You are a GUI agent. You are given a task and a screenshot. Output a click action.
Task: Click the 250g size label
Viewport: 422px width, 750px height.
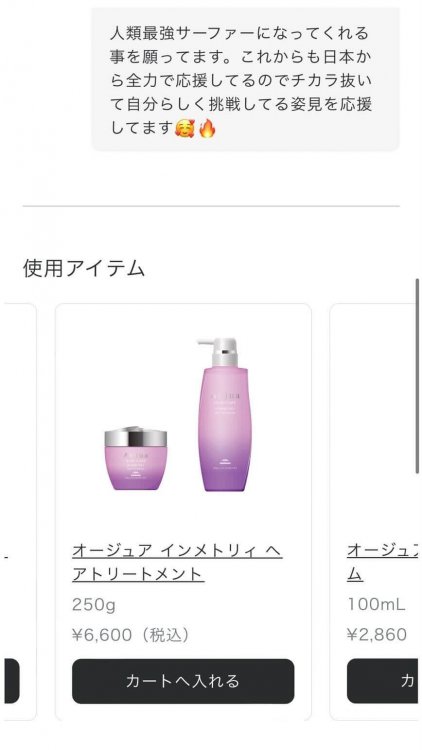click(x=94, y=605)
